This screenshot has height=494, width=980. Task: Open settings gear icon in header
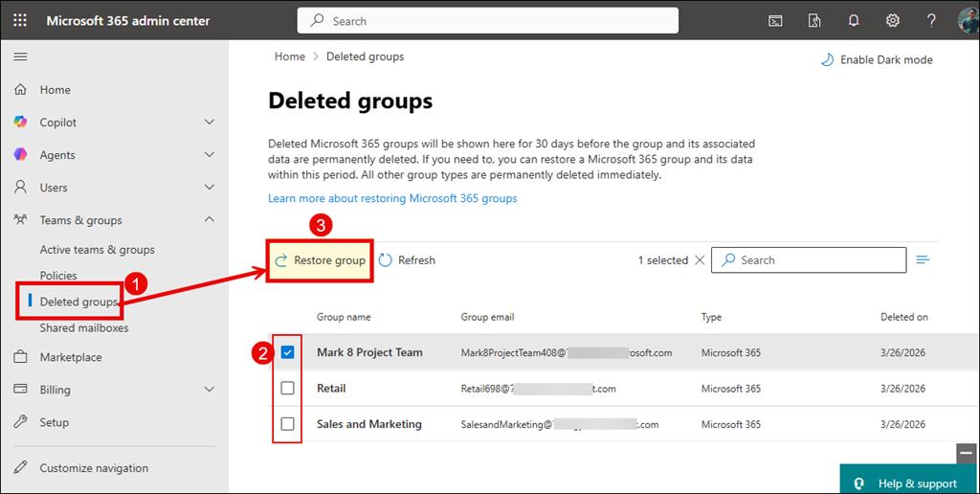893,21
